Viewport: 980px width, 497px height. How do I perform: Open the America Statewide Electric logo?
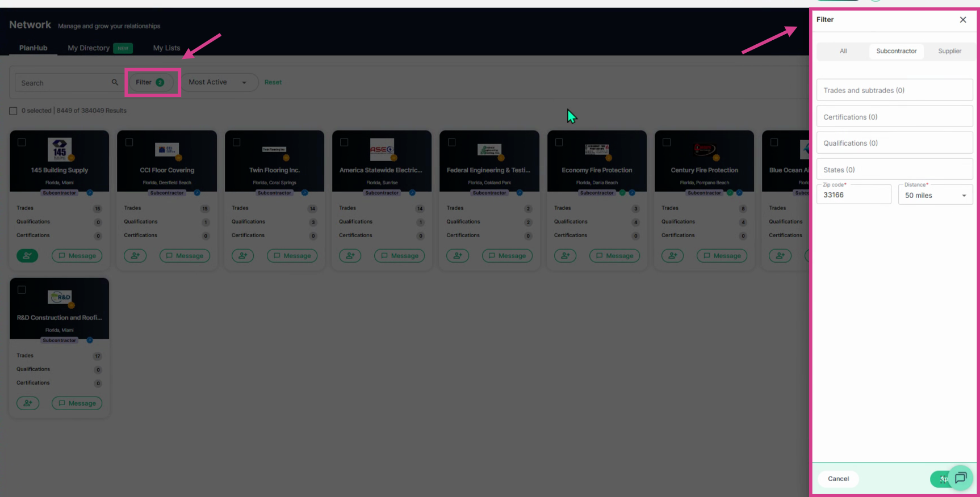pyautogui.click(x=382, y=149)
